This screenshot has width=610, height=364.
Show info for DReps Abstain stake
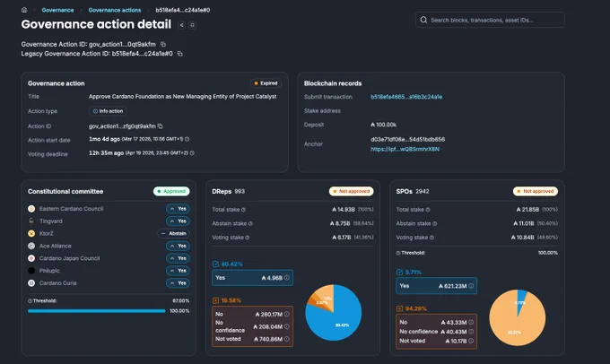pyautogui.click(x=250, y=223)
